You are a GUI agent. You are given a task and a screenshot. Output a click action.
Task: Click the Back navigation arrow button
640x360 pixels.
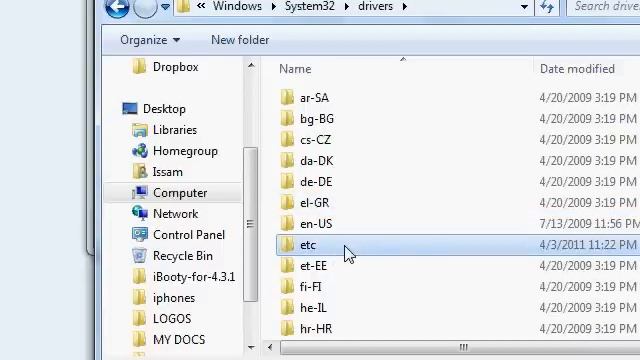point(117,7)
